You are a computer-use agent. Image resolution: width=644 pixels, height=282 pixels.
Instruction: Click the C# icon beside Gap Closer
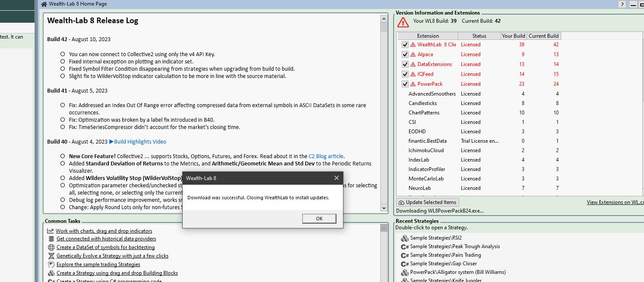point(405,264)
